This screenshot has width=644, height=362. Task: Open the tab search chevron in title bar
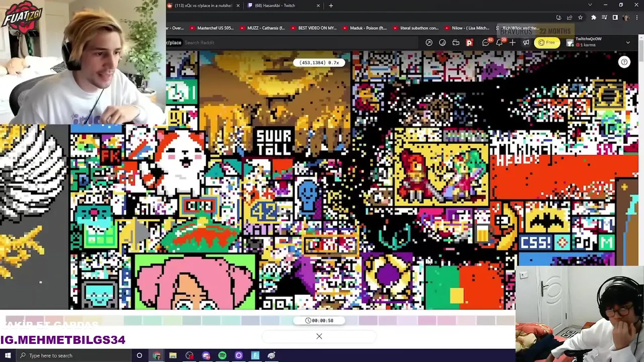coord(590,5)
